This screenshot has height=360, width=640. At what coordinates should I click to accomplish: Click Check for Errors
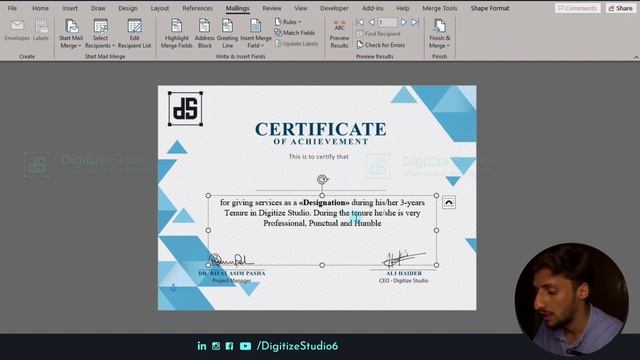381,45
